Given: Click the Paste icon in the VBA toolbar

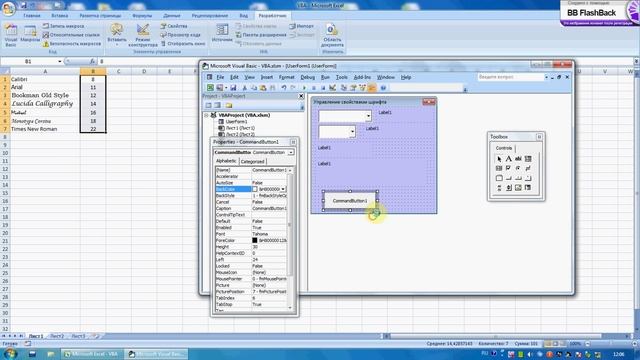Looking at the screenshot, I should tap(263, 88).
